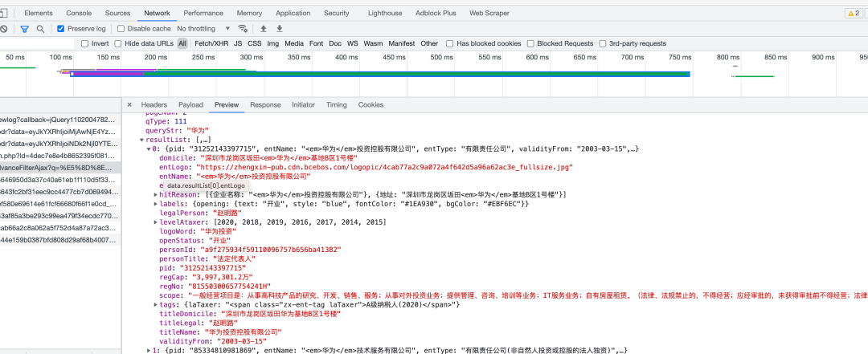Viewport: 868px width, 354px height.
Task: Import HAR file with upload arrow
Action: point(264,29)
